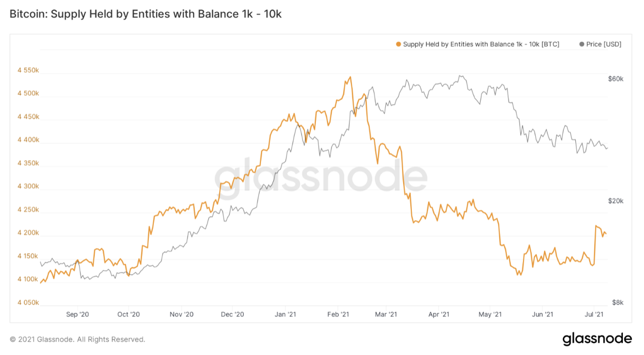Click the Nov '20 axis label
Screen dimensions: 644x355
pyautogui.click(x=182, y=315)
